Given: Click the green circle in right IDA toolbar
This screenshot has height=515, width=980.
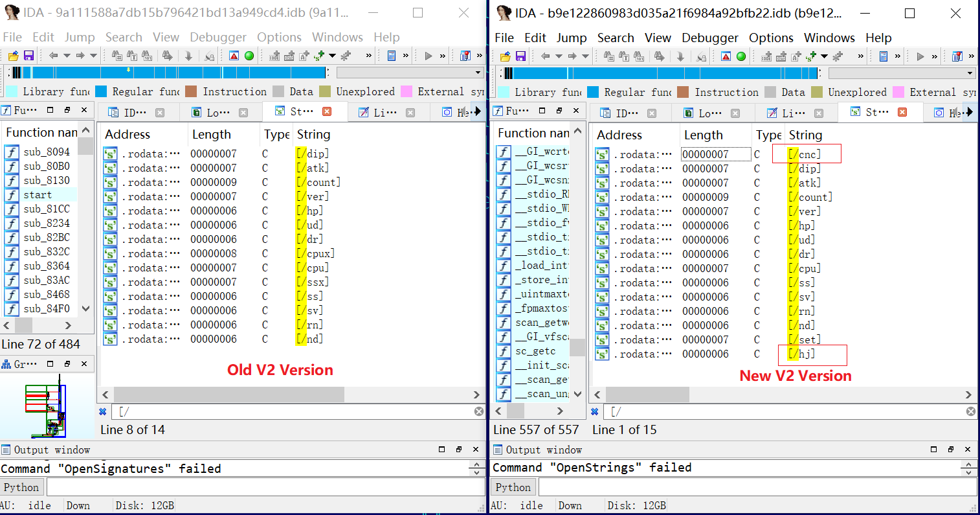Looking at the screenshot, I should pos(741,56).
